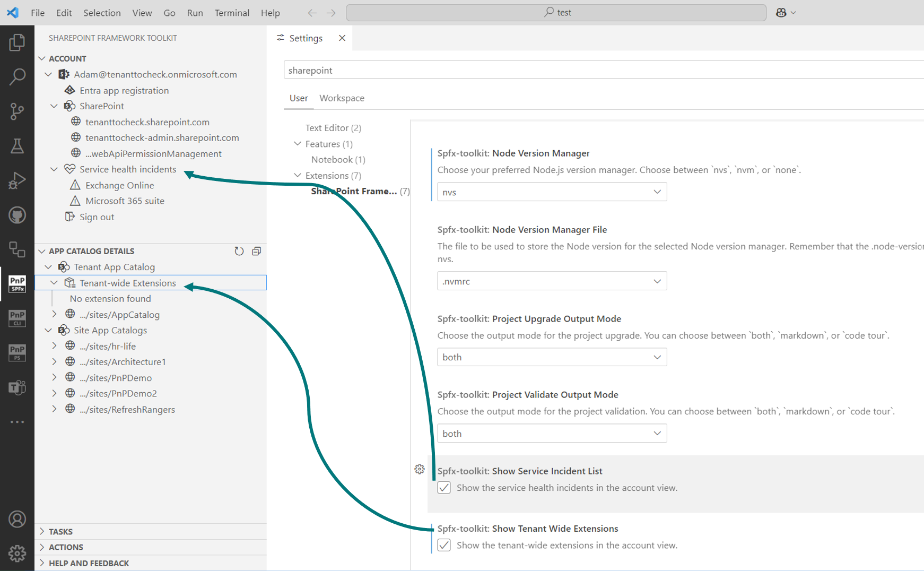Select the PnP PS icon

coord(17,353)
